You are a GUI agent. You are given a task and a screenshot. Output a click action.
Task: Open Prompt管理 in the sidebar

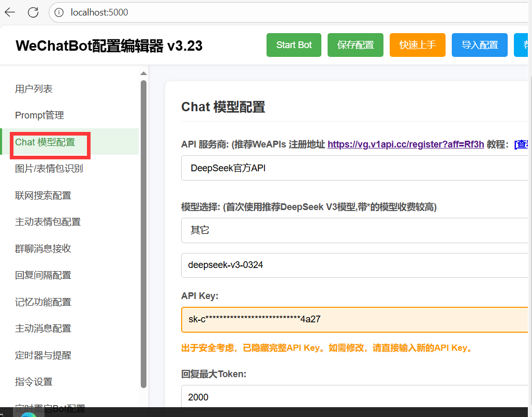click(x=69, y=115)
